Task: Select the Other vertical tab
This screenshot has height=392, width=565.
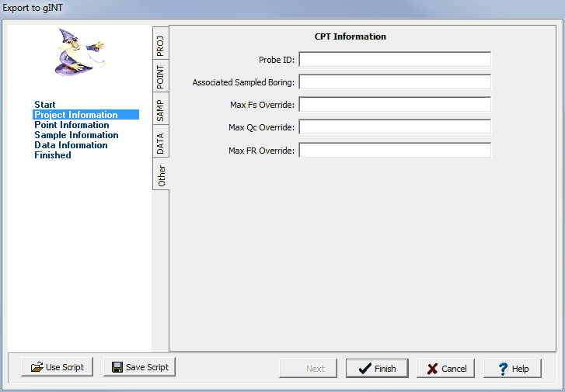Action: pyautogui.click(x=161, y=176)
